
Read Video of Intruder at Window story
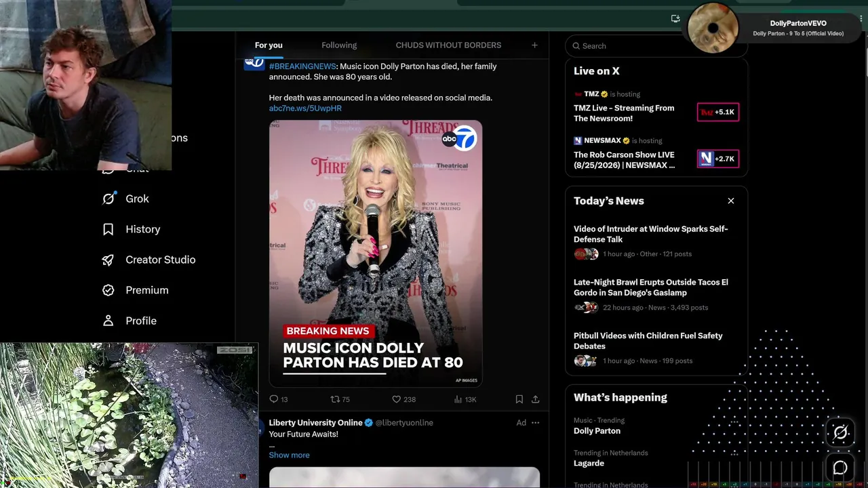pyautogui.click(x=650, y=234)
